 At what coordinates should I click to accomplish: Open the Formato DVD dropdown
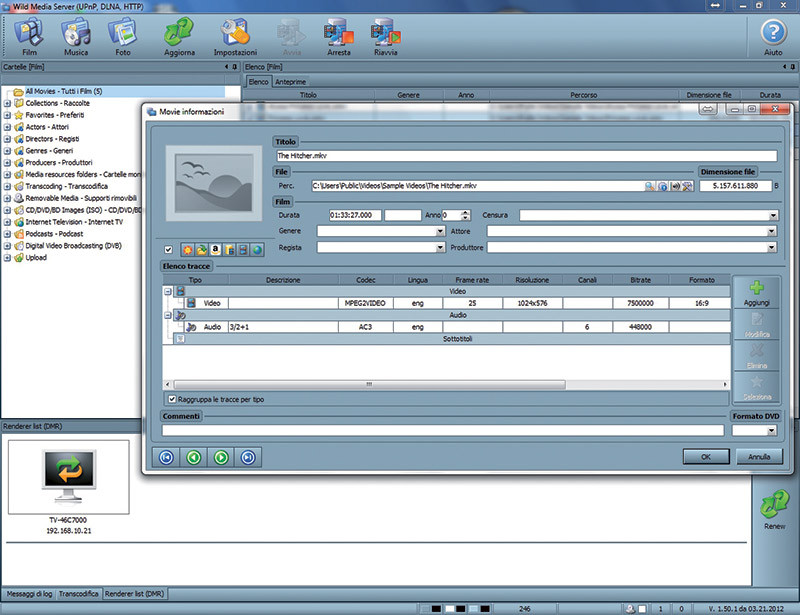tap(771, 431)
